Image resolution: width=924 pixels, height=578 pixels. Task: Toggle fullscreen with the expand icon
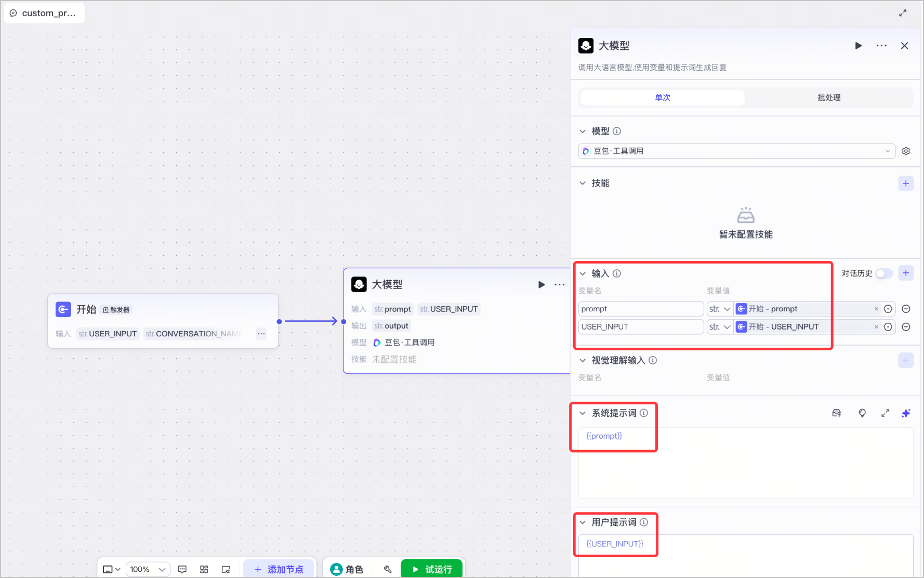pyautogui.click(x=903, y=13)
